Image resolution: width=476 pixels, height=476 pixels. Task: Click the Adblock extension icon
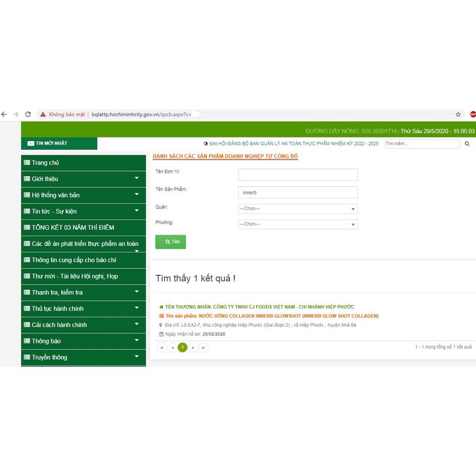(x=473, y=115)
